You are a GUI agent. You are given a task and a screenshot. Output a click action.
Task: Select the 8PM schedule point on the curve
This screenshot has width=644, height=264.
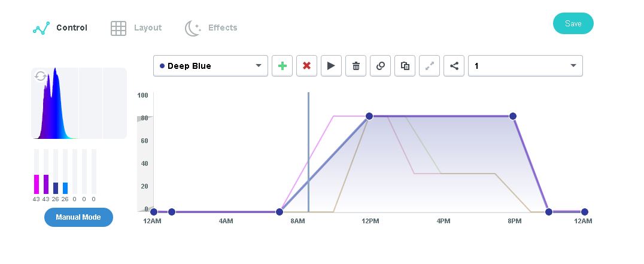pyautogui.click(x=512, y=116)
